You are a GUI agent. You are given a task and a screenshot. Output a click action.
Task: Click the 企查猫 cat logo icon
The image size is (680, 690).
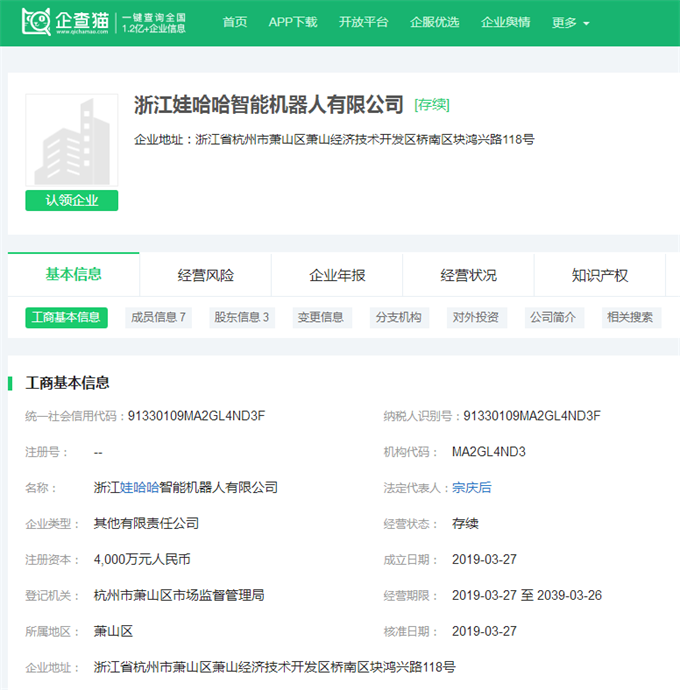tap(36, 22)
